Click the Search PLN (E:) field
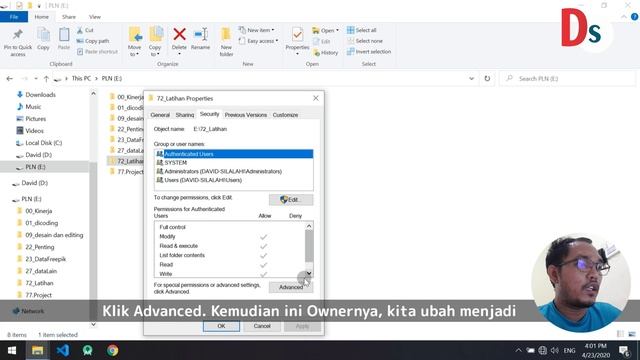The height and width of the screenshot is (360, 640). pos(567,78)
